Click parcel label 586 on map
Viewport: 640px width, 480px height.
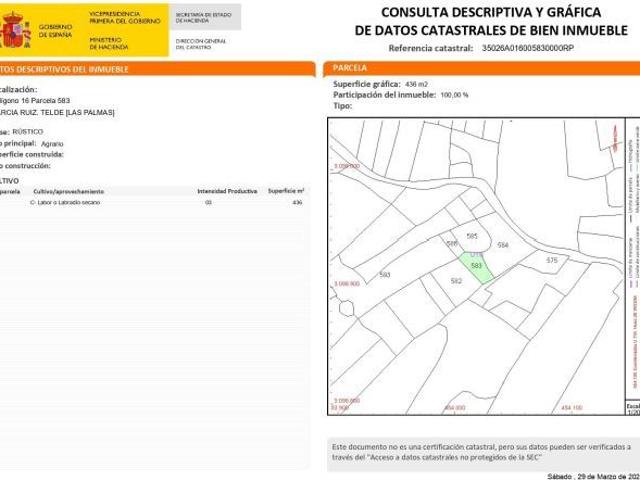[x=452, y=244]
